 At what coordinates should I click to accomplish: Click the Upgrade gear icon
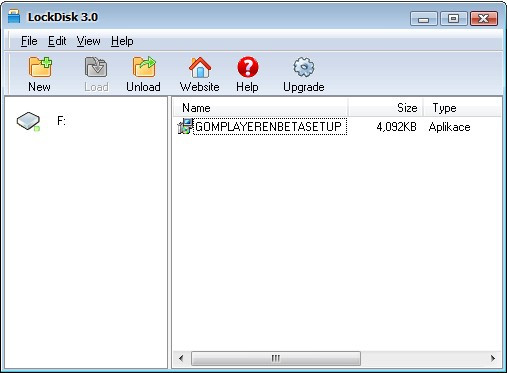pyautogui.click(x=304, y=67)
